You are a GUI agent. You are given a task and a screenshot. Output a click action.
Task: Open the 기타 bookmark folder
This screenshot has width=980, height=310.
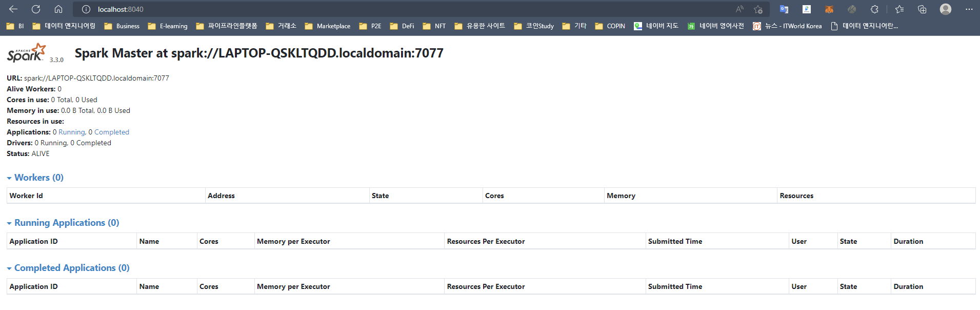(x=574, y=26)
